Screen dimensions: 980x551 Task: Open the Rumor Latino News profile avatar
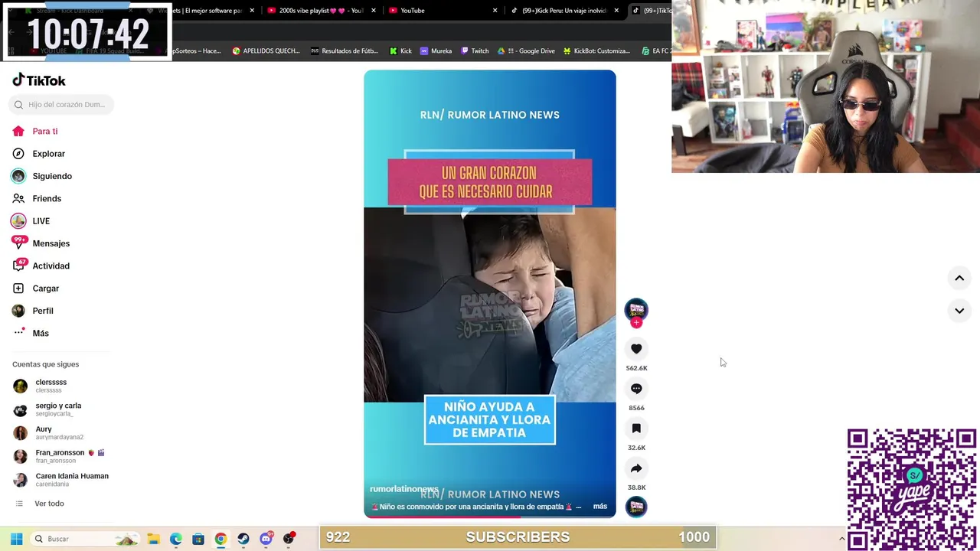(x=636, y=309)
